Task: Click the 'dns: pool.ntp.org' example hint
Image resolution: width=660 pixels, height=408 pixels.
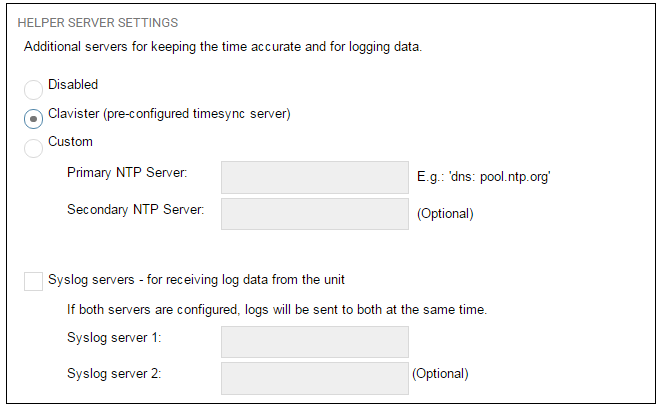Action: pos(484,177)
